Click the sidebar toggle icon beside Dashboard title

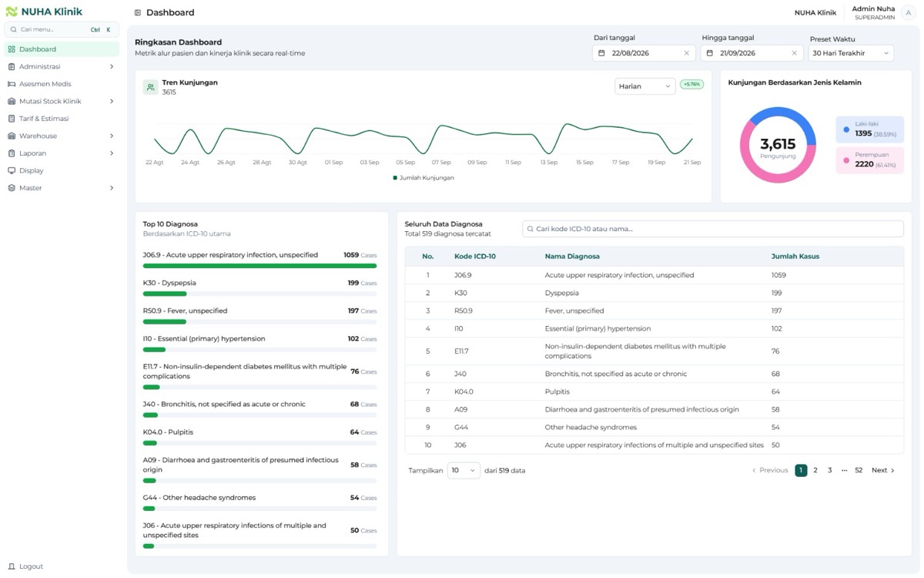point(138,13)
